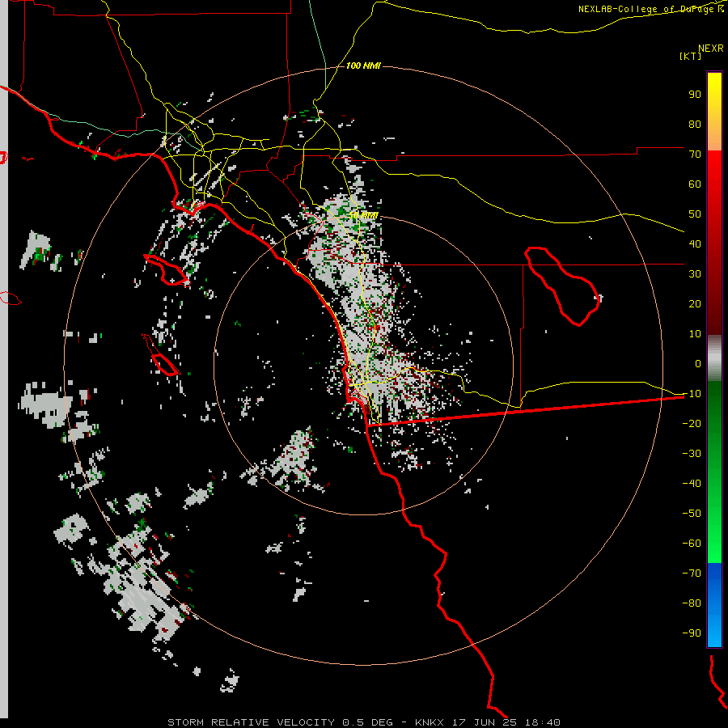728x728 pixels.
Task: Click the 18:40 timestamp in footer
Action: (543, 722)
